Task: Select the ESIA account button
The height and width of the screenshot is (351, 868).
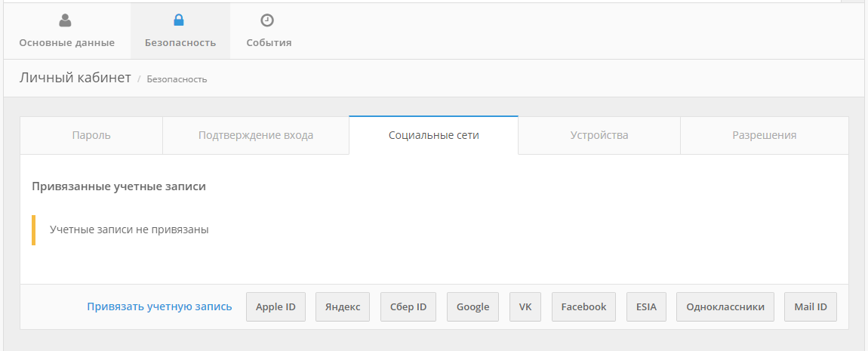Action: coord(646,307)
